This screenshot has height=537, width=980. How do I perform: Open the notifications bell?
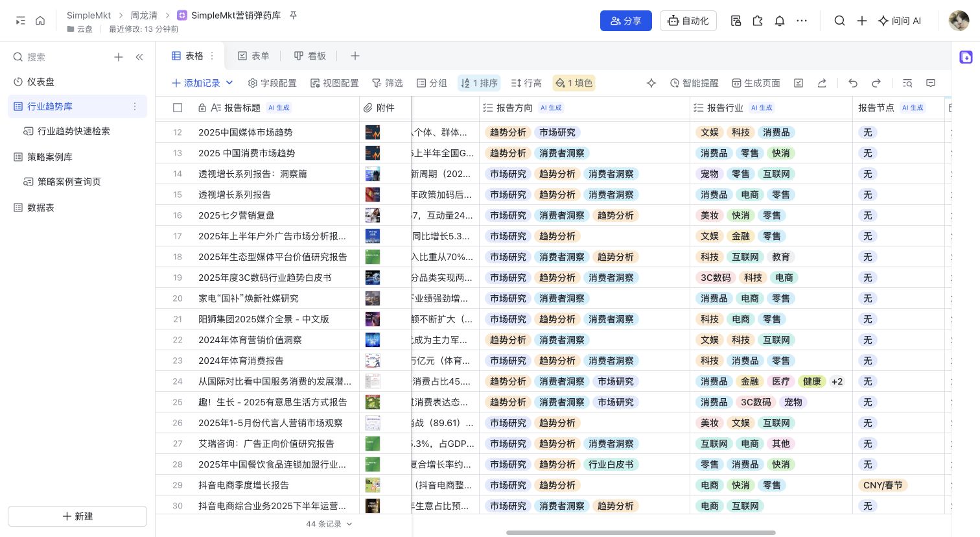click(x=780, y=21)
